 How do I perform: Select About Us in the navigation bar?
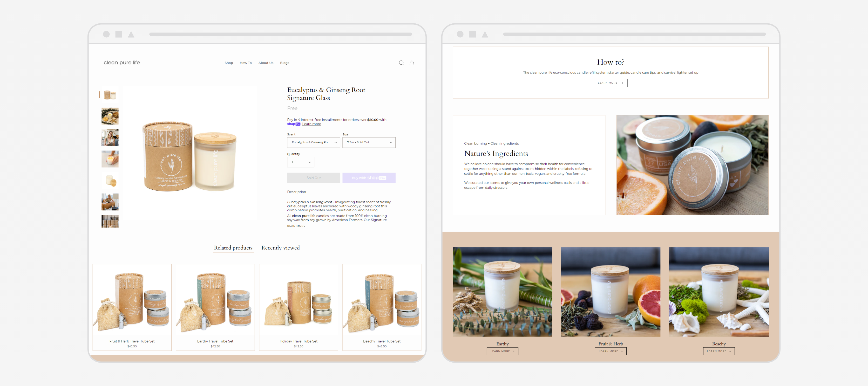pyautogui.click(x=266, y=63)
